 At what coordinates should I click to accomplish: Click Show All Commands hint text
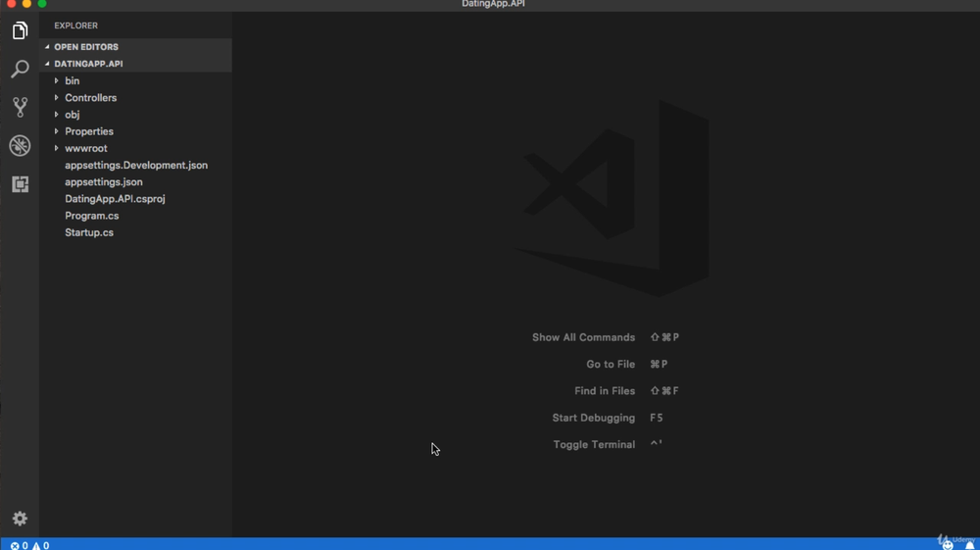tap(583, 337)
